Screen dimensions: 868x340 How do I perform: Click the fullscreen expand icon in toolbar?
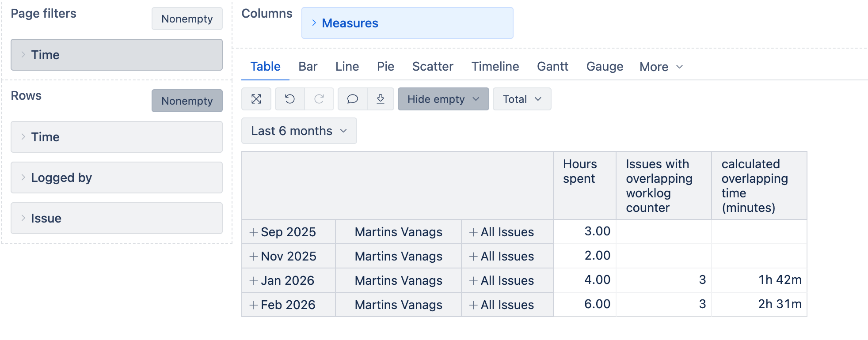256,99
